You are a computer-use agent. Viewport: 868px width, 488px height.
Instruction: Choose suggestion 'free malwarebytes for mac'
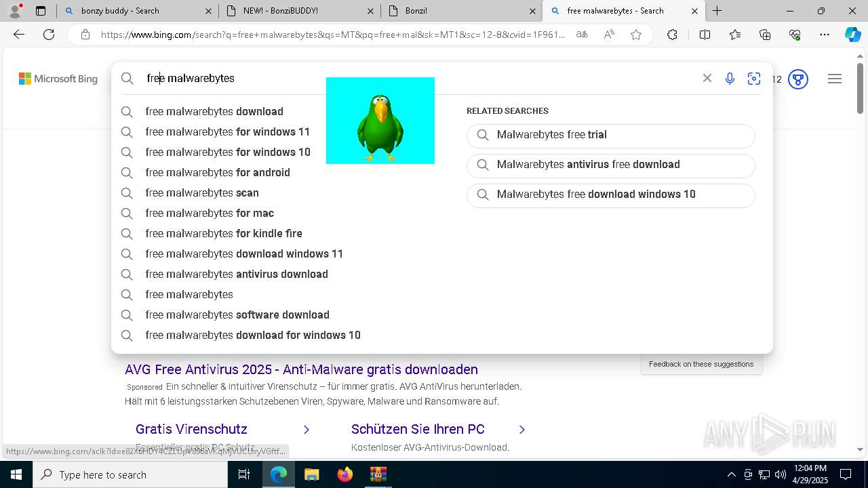pos(210,213)
